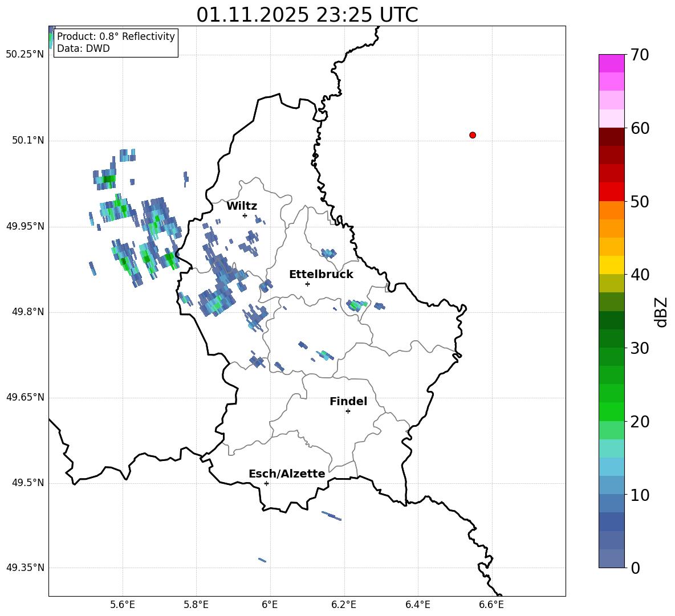Click the 6°E longitude label
This screenshot has width=675, height=616.
click(x=270, y=605)
